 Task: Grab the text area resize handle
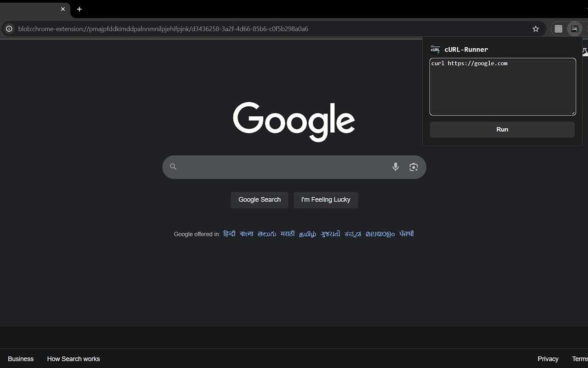coord(573,113)
